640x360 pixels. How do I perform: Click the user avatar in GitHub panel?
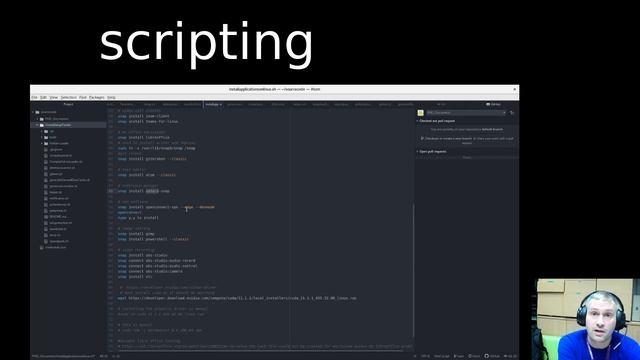point(420,113)
